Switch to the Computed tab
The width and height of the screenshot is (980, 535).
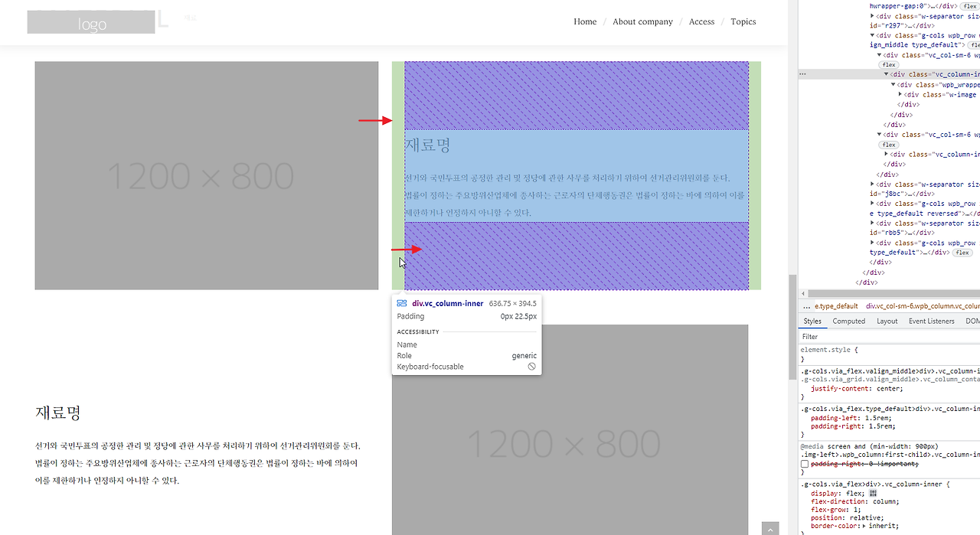[849, 321]
